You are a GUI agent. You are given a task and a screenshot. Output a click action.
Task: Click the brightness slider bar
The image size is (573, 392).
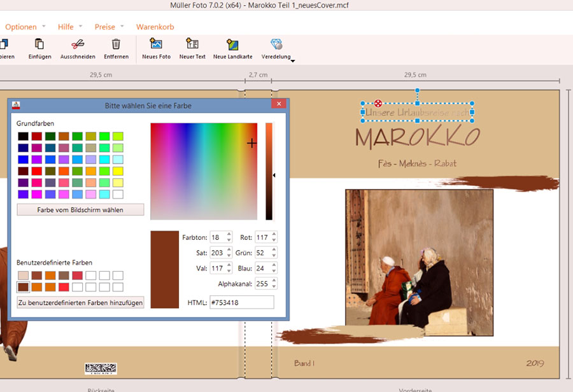(x=269, y=172)
